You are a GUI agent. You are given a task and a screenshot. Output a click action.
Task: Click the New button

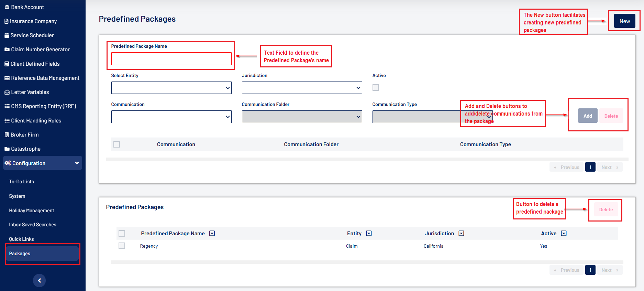tap(624, 21)
